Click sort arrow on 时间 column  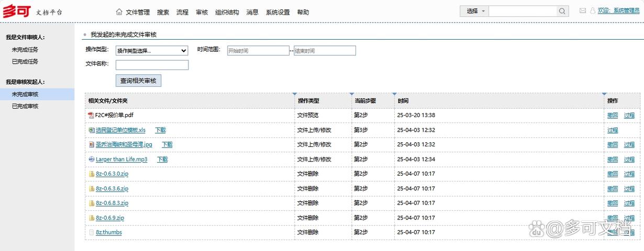pyautogui.click(x=394, y=94)
